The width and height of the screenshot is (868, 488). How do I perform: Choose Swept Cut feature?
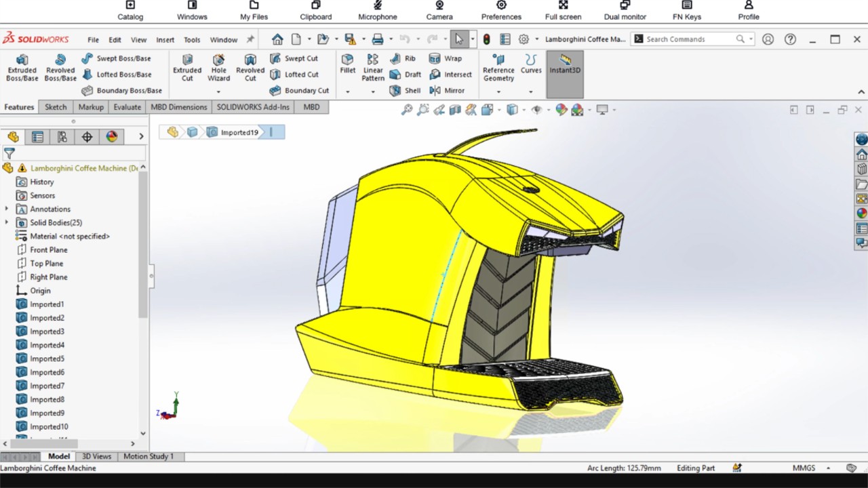tap(294, 58)
